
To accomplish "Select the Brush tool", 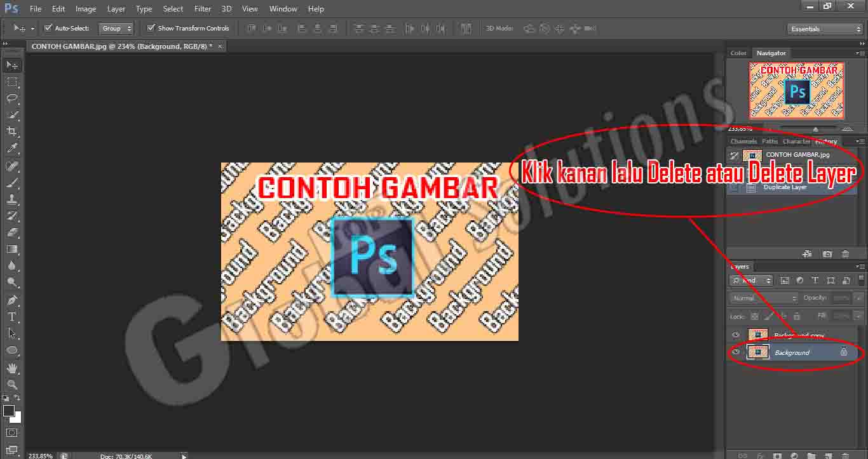I will click(12, 183).
